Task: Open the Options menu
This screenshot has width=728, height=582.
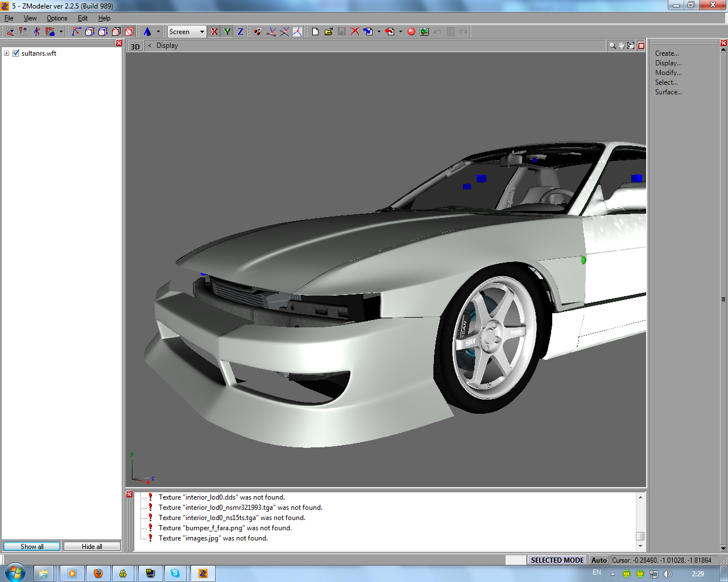Action: 57,18
